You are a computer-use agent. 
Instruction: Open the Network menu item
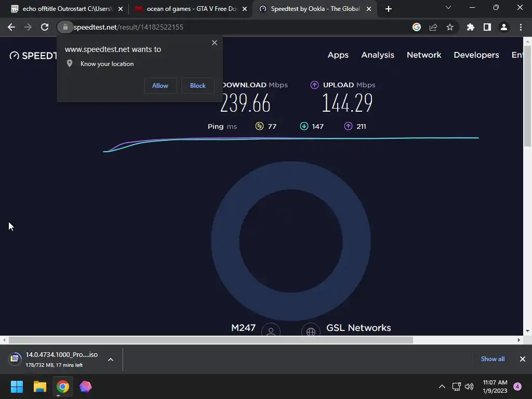424,55
